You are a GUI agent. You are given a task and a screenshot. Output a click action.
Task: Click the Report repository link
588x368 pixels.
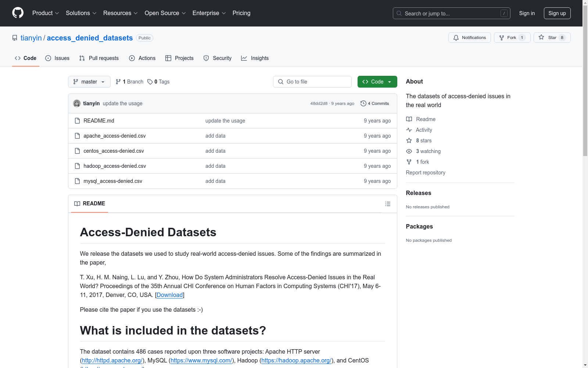point(426,173)
